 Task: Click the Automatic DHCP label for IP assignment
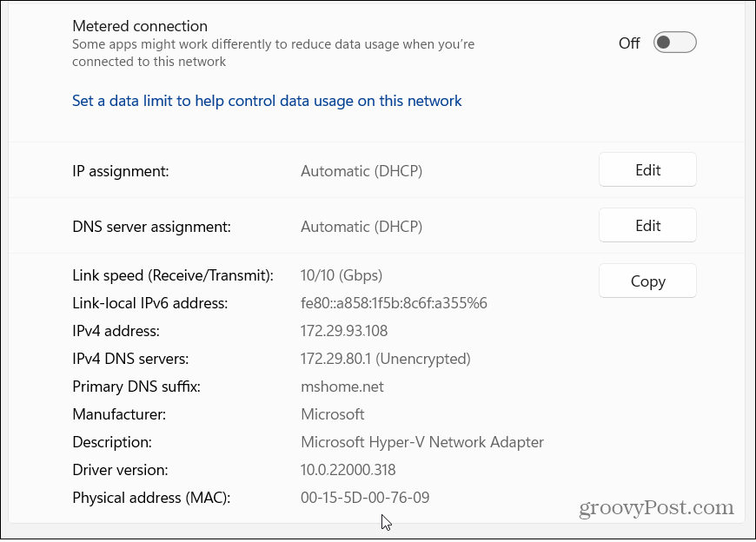(x=361, y=171)
